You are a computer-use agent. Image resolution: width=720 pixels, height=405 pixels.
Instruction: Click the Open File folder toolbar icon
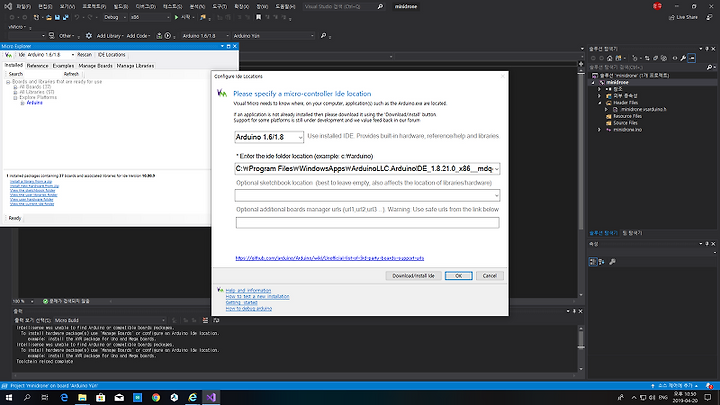tap(49, 17)
